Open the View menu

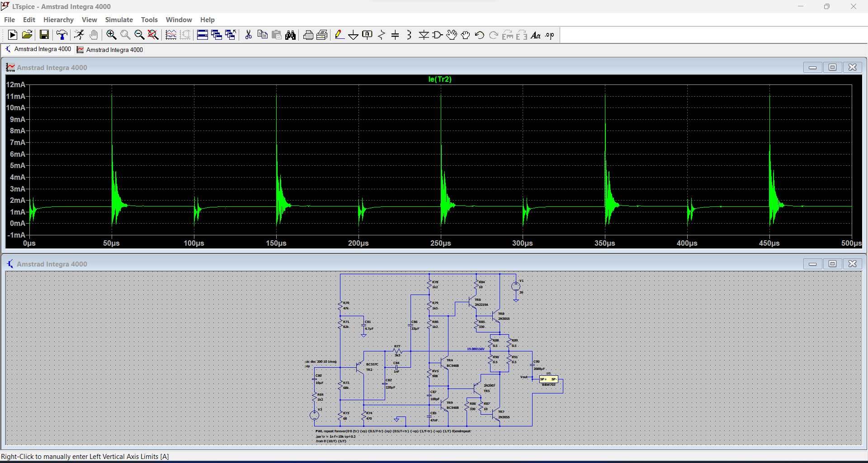(x=90, y=20)
